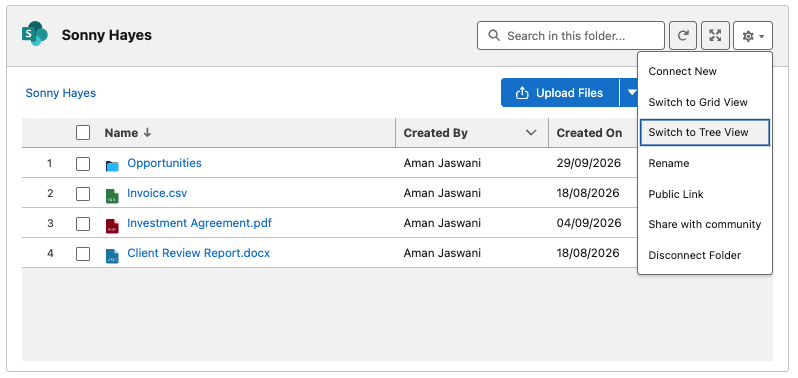Click the Investment Agreement PDF icon
798x378 pixels.
[112, 226]
